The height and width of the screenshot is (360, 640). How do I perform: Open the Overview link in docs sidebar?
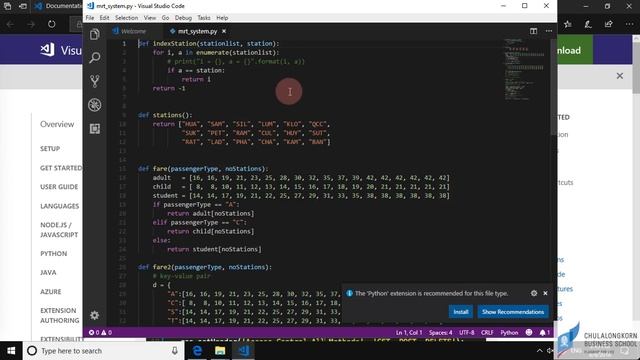point(57,124)
